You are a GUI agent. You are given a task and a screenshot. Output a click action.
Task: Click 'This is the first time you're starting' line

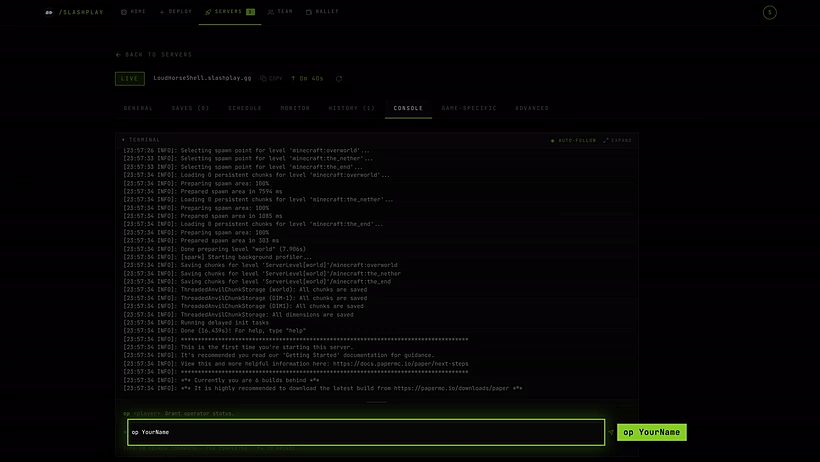pos(238,347)
